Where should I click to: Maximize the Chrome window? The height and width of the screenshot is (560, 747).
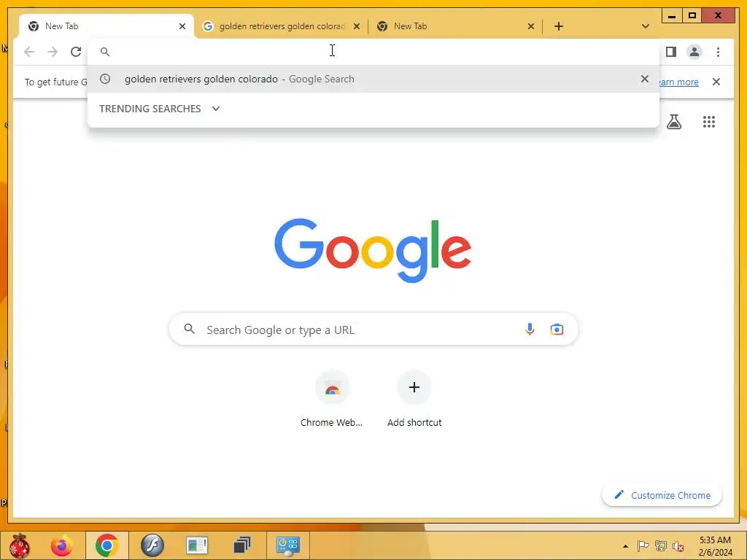point(692,16)
